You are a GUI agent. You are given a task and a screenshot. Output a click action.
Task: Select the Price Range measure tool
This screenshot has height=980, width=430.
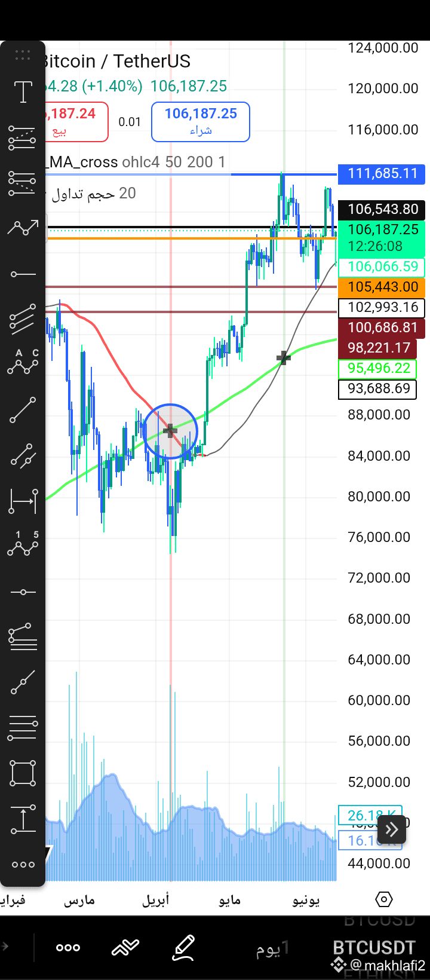pos(23,819)
